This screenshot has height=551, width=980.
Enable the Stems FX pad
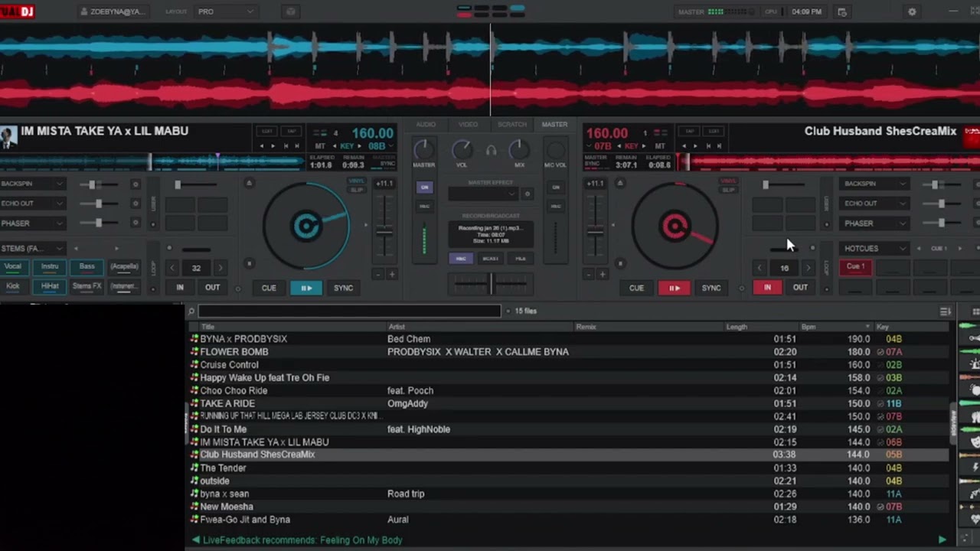pyautogui.click(x=87, y=286)
